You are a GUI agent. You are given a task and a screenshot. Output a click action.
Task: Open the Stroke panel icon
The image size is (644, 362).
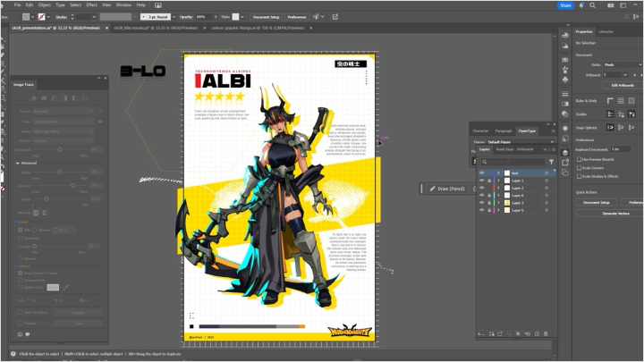click(565, 94)
